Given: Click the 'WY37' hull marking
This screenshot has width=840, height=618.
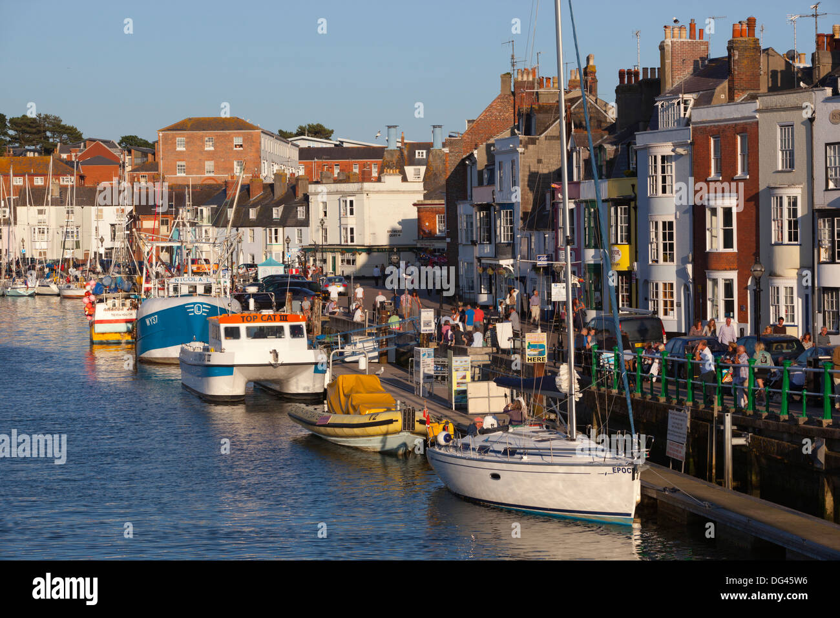Looking at the screenshot, I should pos(151,320).
